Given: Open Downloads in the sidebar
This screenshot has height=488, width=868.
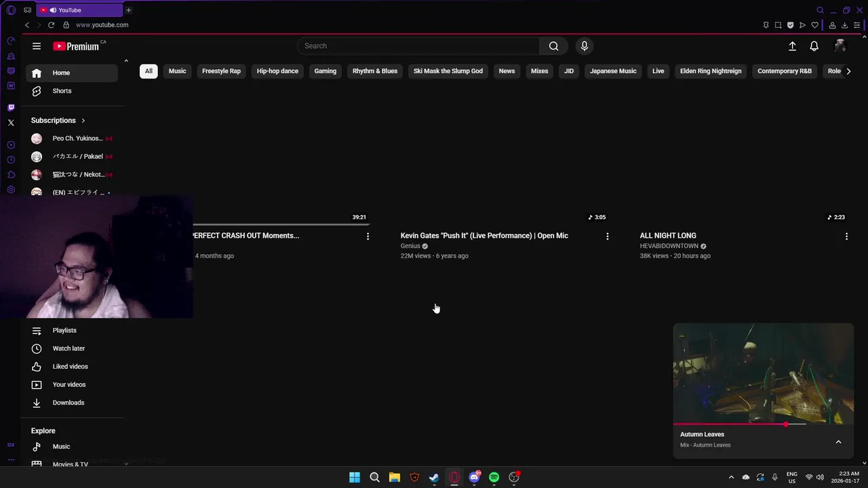Looking at the screenshot, I should point(72,403).
